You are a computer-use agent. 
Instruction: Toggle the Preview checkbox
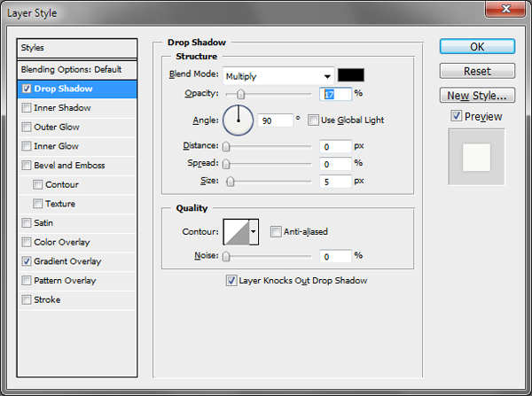457,116
